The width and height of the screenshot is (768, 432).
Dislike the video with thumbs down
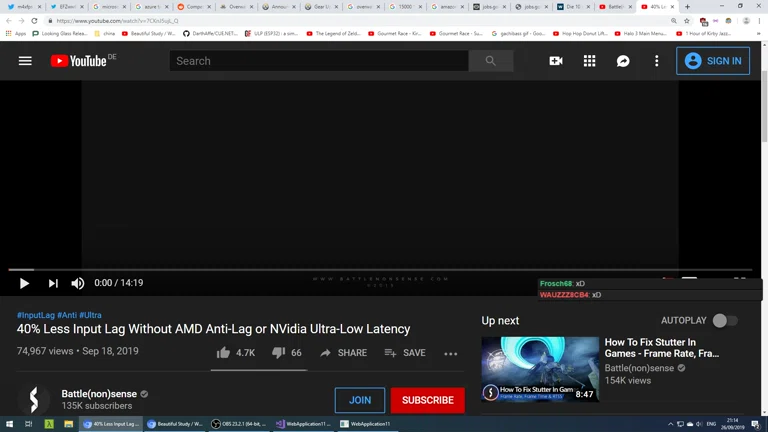287,353
